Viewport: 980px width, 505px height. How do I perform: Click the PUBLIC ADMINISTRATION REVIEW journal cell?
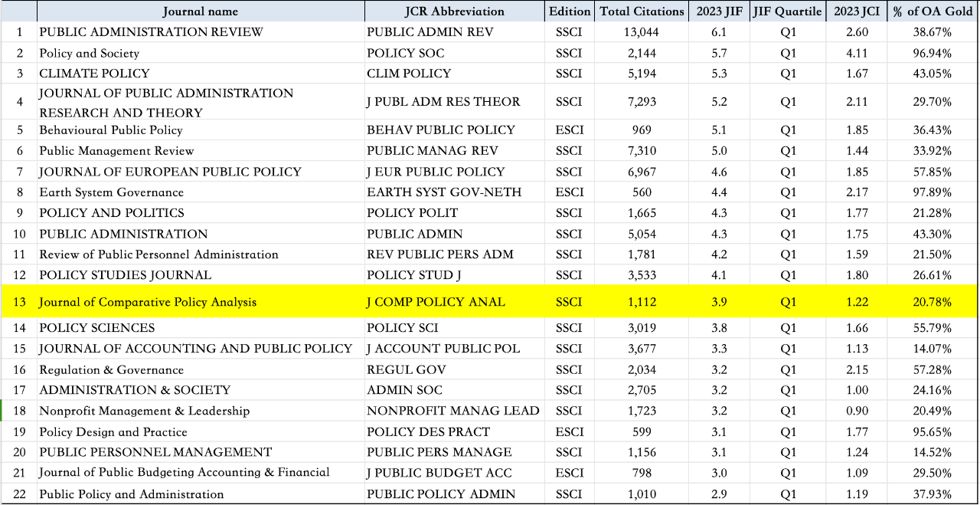pyautogui.click(x=151, y=32)
